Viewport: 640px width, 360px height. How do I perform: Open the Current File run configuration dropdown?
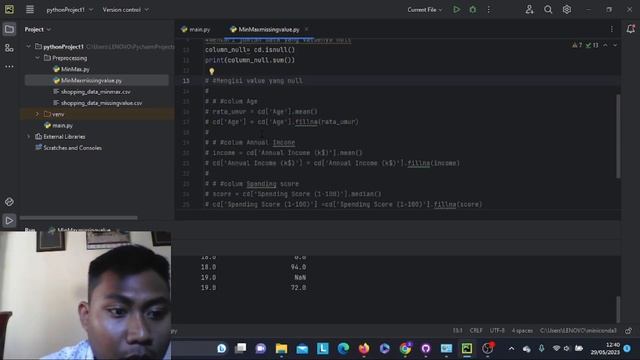[x=424, y=9]
